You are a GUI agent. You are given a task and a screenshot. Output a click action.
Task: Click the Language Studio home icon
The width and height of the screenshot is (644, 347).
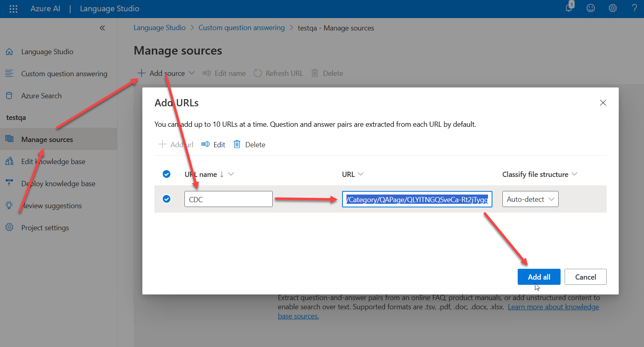click(9, 52)
